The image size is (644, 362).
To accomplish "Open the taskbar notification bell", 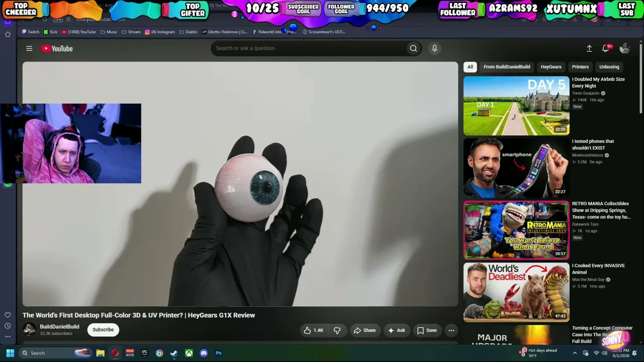I will (x=635, y=353).
